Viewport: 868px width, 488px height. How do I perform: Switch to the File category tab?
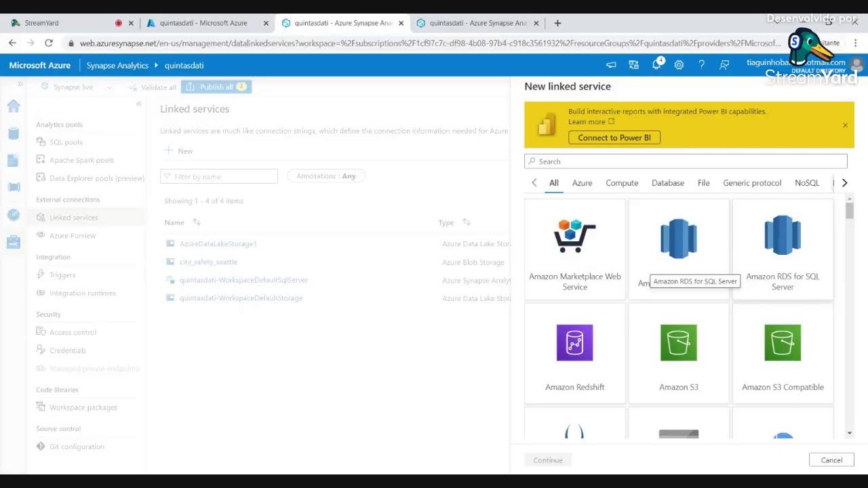tap(704, 183)
